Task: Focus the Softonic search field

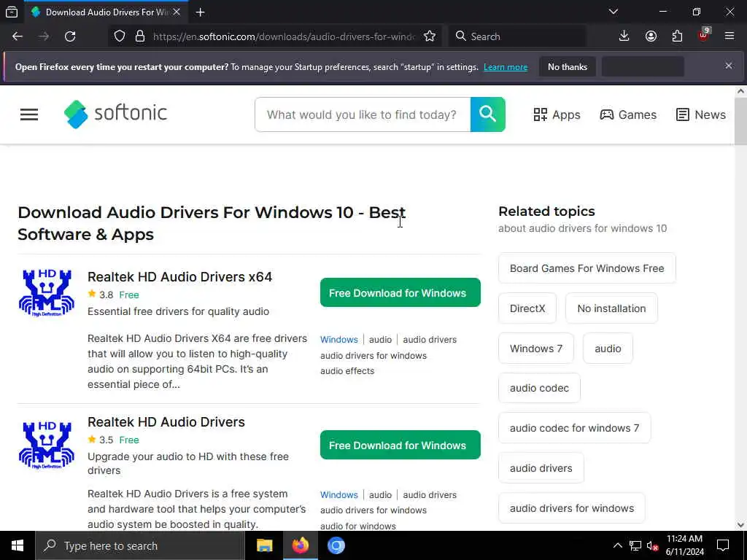Action: click(x=363, y=114)
